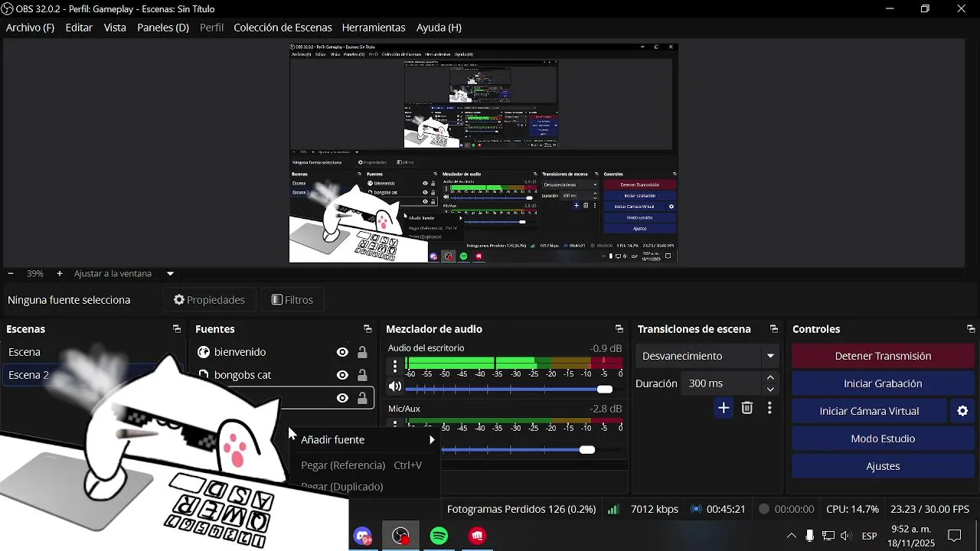This screenshot has width=980, height=551.
Task: Open the Ayuda (H) menu
Action: coord(439,28)
